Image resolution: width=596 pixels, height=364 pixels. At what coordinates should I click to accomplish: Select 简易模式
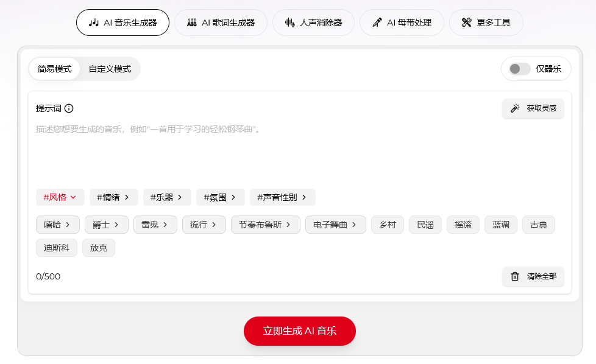55,69
